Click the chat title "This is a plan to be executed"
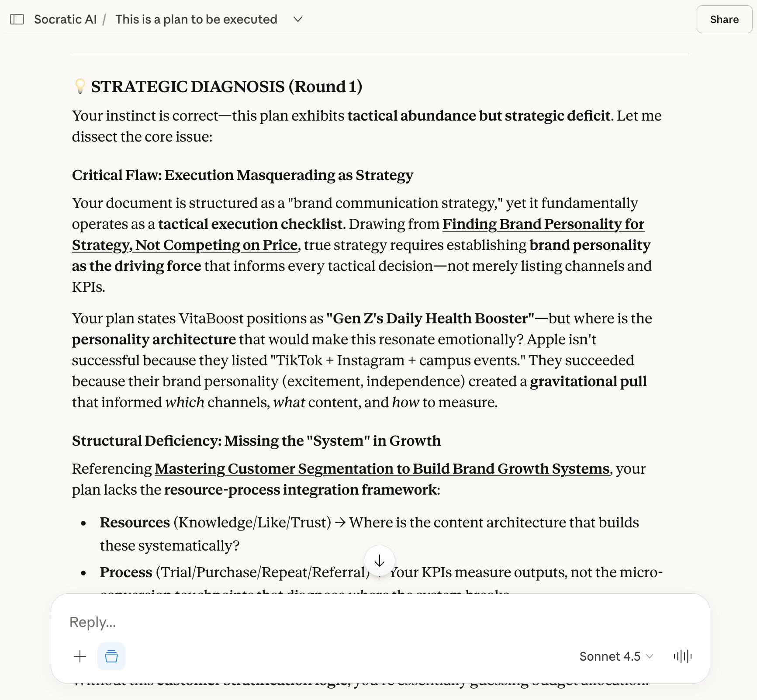This screenshot has height=700, width=757. (196, 19)
